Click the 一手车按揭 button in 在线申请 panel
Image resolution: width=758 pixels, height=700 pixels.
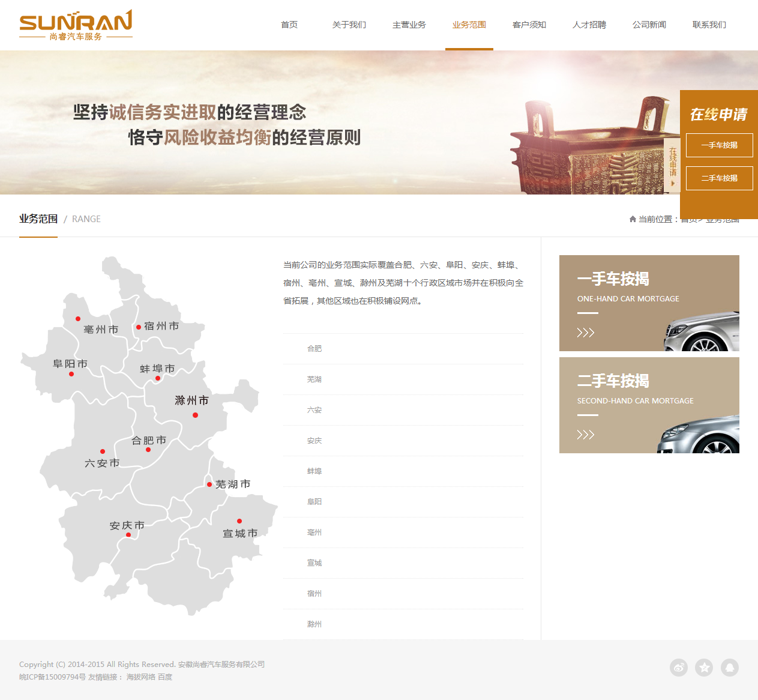coord(719,145)
